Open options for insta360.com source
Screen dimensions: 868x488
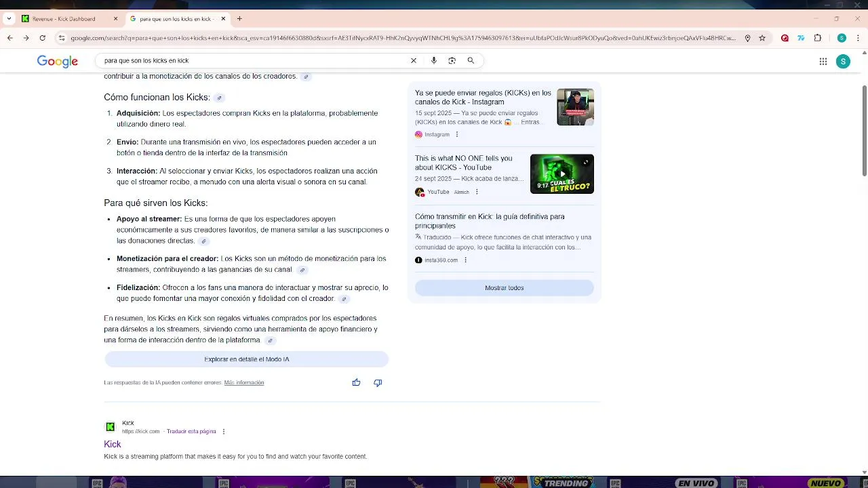465,260
